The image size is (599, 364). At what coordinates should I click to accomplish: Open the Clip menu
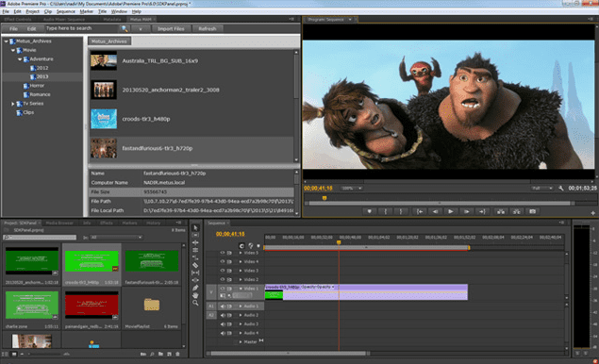(x=48, y=11)
